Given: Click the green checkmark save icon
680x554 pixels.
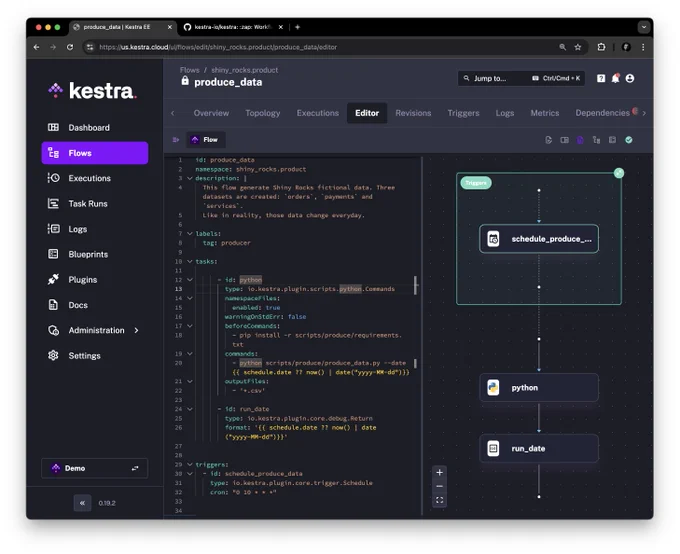Looking at the screenshot, I should [628, 140].
